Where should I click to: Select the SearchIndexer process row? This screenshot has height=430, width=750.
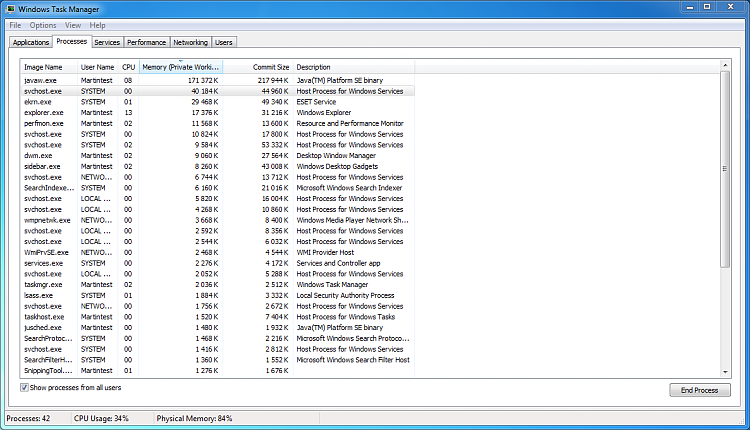pos(218,188)
